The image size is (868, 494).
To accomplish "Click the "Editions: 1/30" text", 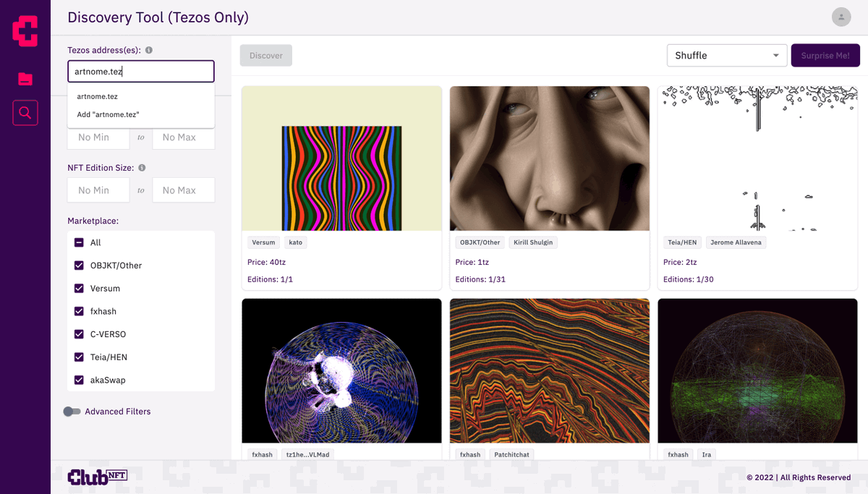I will (x=689, y=279).
